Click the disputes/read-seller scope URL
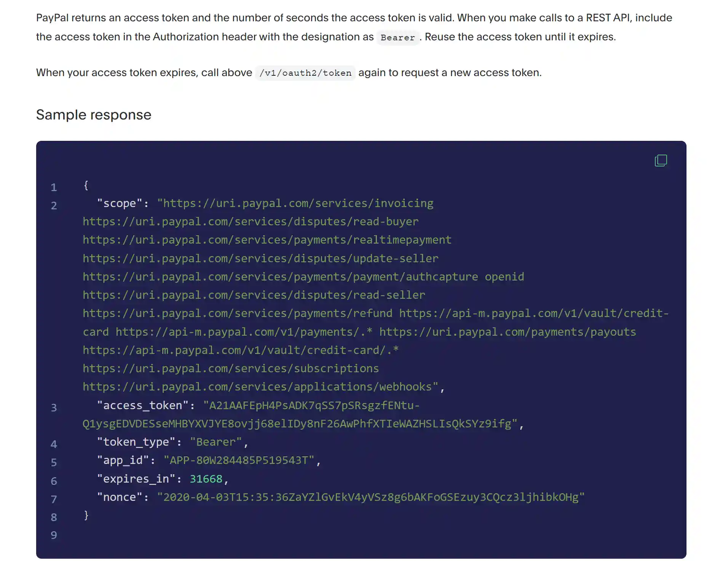The image size is (728, 561). pos(254,295)
